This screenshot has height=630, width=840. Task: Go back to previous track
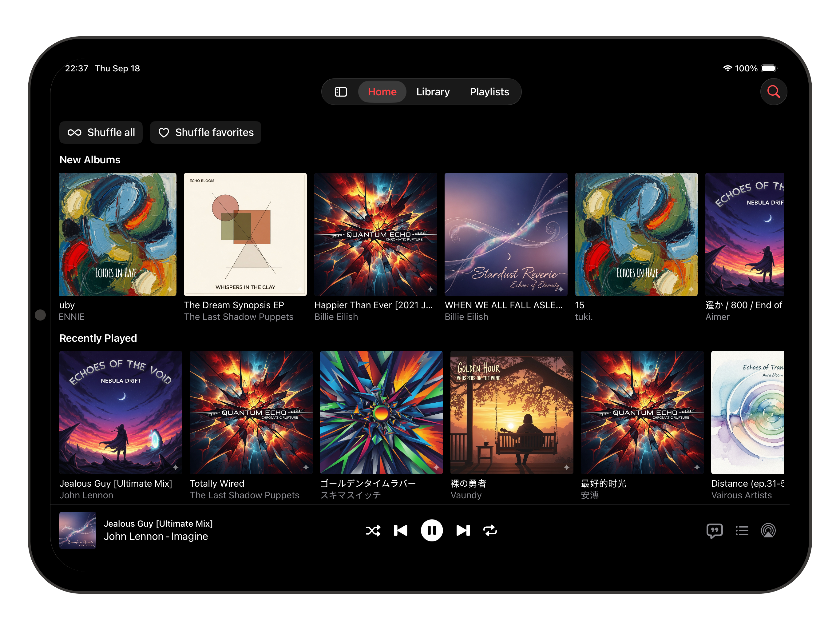(x=401, y=530)
